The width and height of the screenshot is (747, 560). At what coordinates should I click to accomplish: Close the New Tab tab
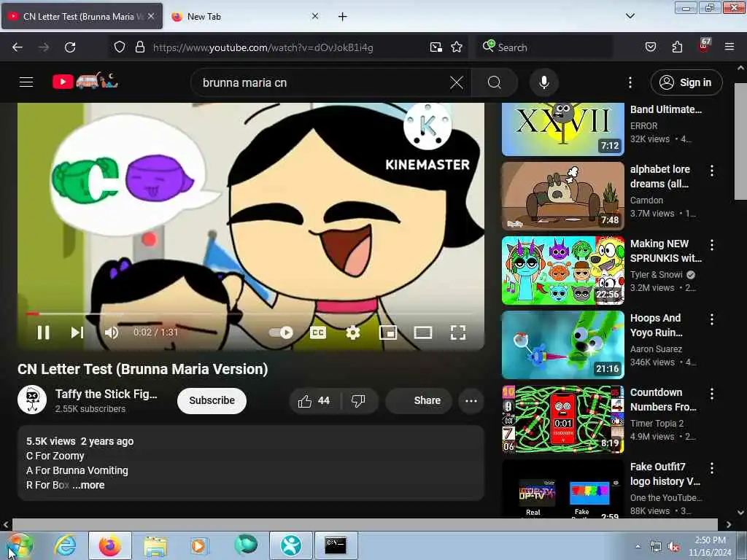(315, 16)
